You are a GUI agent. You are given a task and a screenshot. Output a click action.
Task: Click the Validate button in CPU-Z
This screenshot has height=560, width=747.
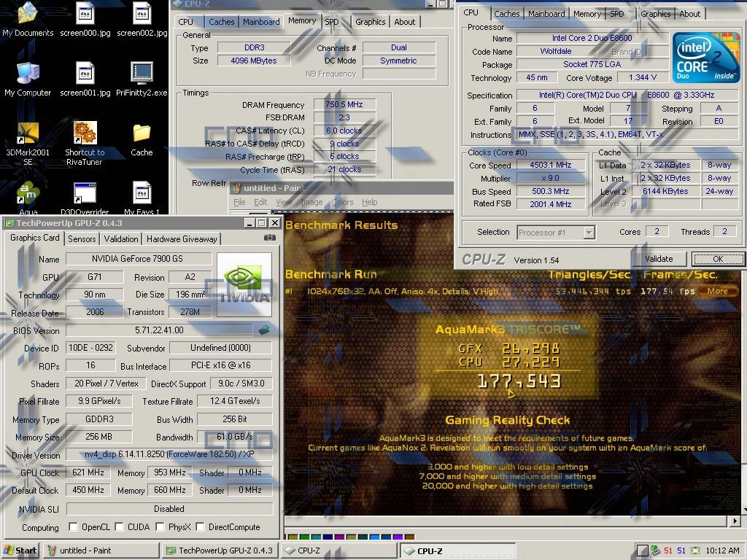point(659,259)
